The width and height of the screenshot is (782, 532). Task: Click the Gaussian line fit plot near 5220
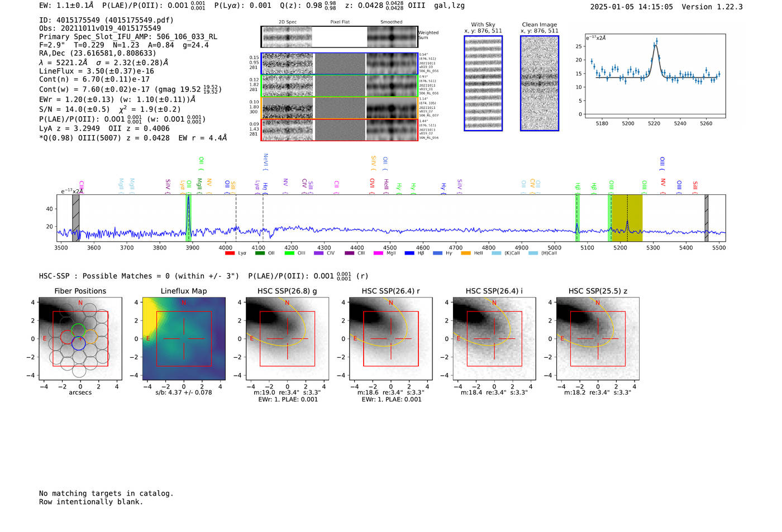(655, 76)
